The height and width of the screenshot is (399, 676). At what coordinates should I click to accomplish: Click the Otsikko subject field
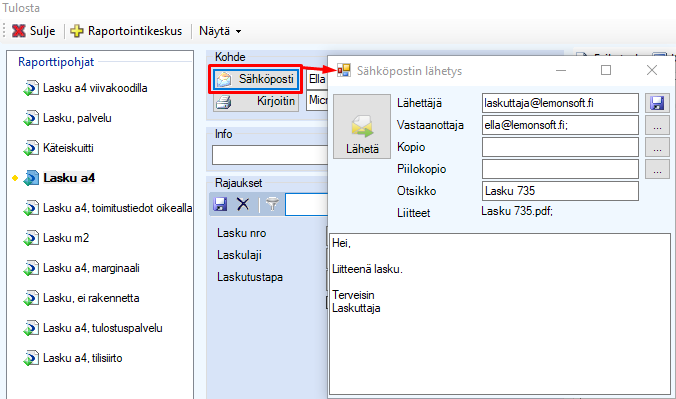[560, 191]
